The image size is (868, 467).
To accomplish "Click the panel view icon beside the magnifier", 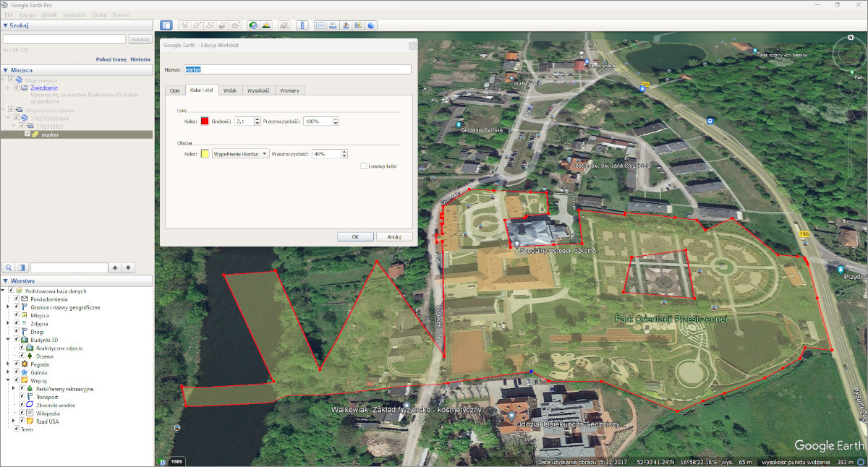I will point(22,267).
